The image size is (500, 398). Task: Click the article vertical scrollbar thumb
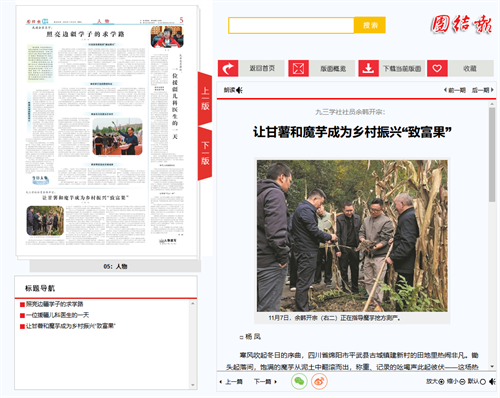(x=492, y=154)
